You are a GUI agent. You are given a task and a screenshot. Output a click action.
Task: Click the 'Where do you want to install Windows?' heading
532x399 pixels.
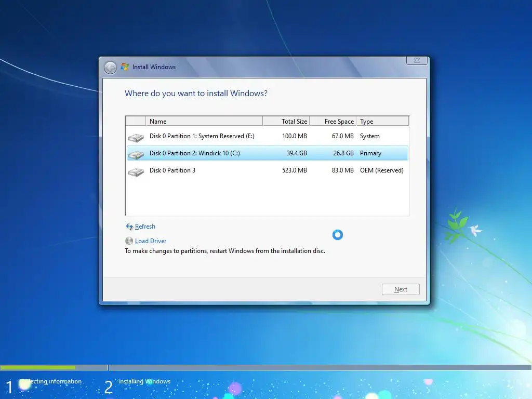(196, 94)
